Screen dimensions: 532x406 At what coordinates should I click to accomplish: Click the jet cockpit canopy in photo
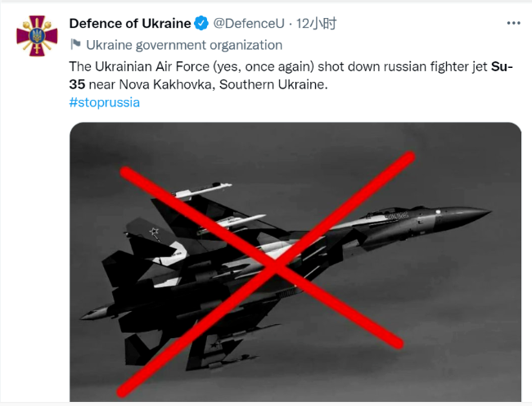pos(395,211)
